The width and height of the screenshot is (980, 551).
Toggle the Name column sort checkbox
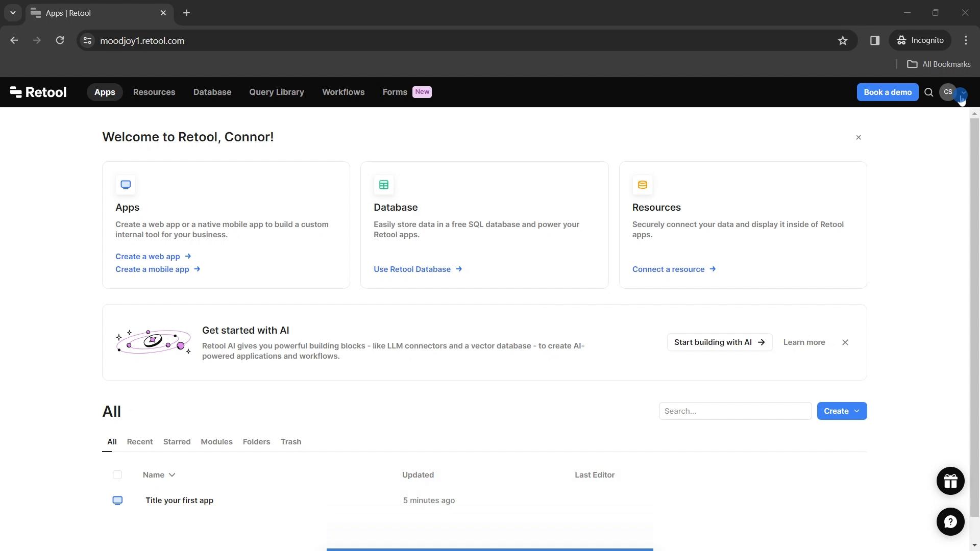coord(117,475)
